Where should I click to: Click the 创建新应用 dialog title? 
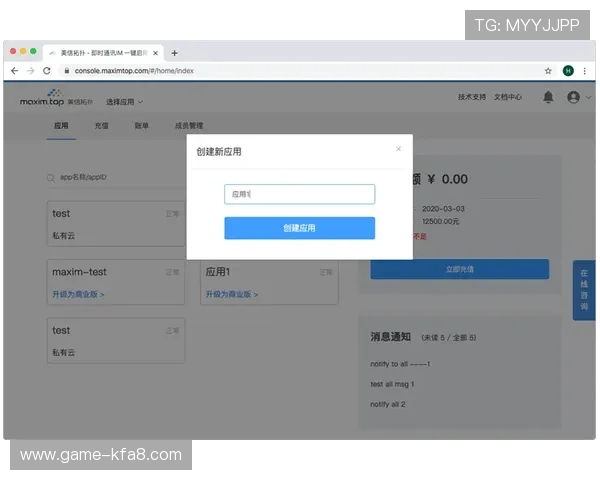pyautogui.click(x=219, y=152)
